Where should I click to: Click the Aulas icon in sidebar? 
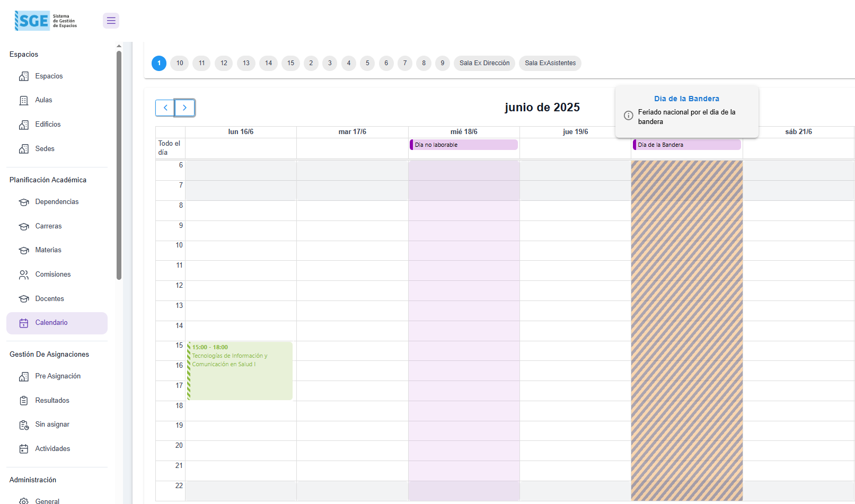[24, 100]
